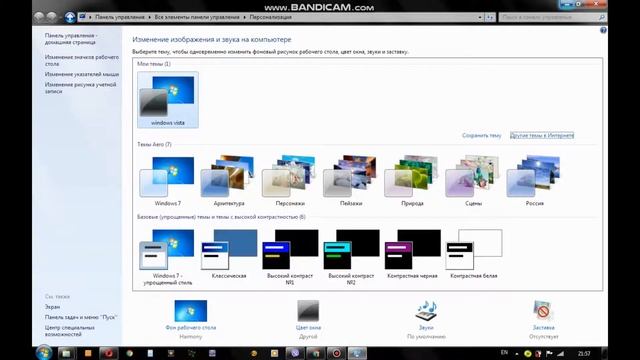Click the address bar refresh button
This screenshot has height=360, width=640.
490,17
